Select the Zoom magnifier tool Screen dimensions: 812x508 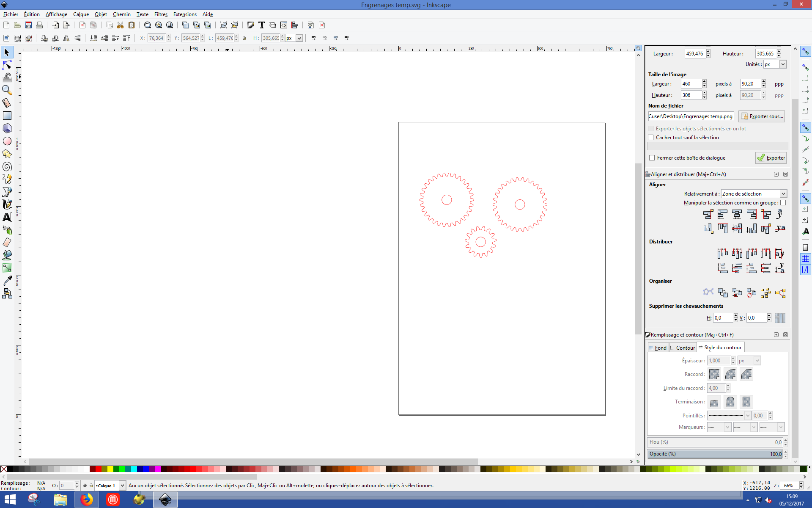[x=7, y=90]
